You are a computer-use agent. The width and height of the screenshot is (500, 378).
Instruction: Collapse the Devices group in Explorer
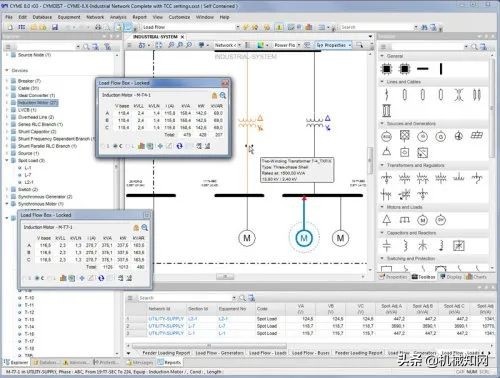[7, 70]
